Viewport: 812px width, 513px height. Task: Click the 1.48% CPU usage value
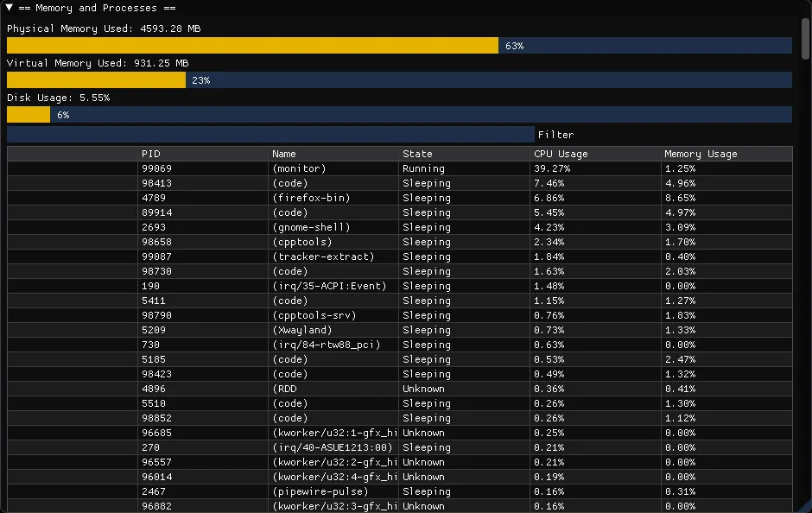[549, 286]
